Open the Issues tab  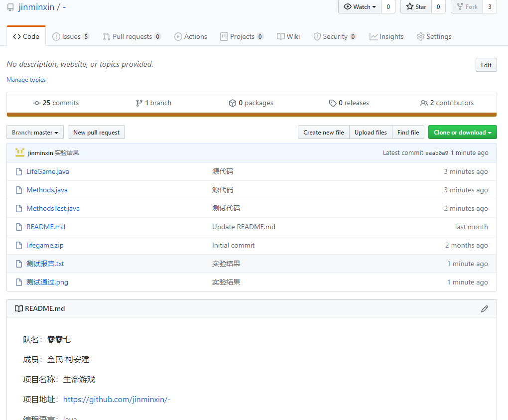click(71, 37)
